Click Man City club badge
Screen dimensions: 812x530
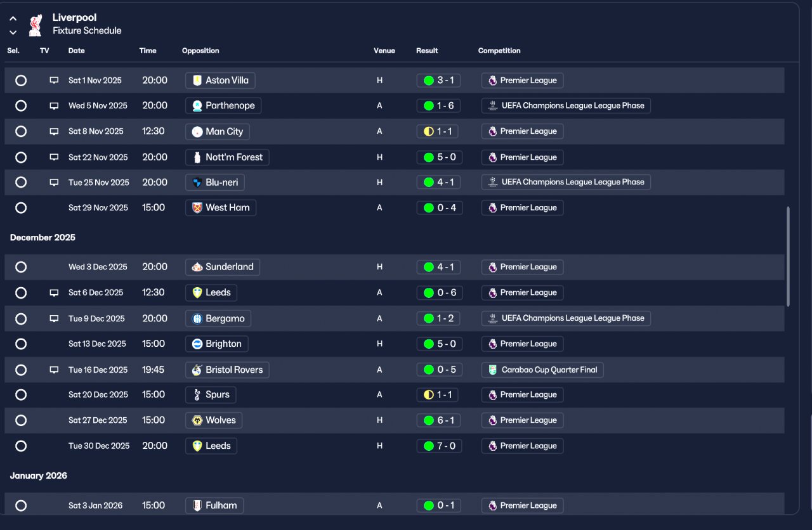point(197,131)
